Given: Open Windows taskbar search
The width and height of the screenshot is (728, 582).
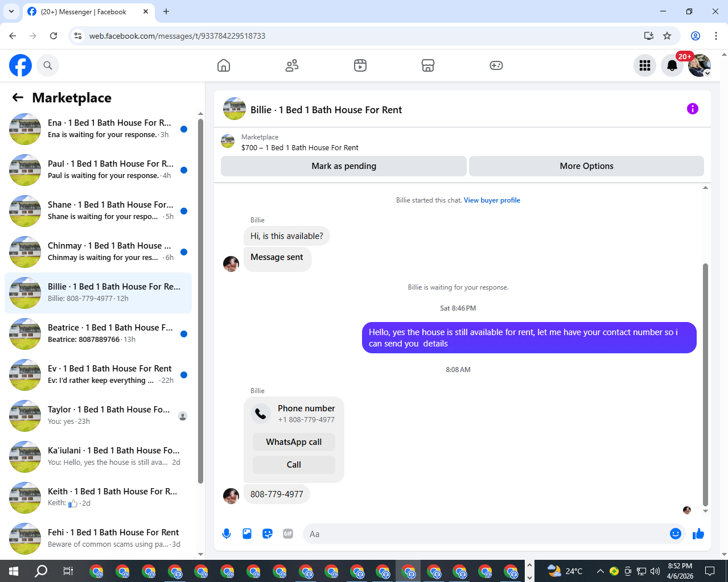Looking at the screenshot, I should pyautogui.click(x=41, y=571).
